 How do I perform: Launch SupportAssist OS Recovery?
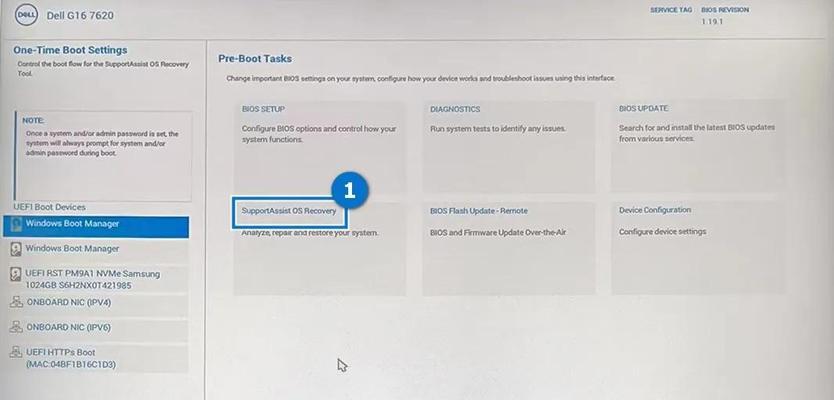pyautogui.click(x=289, y=211)
